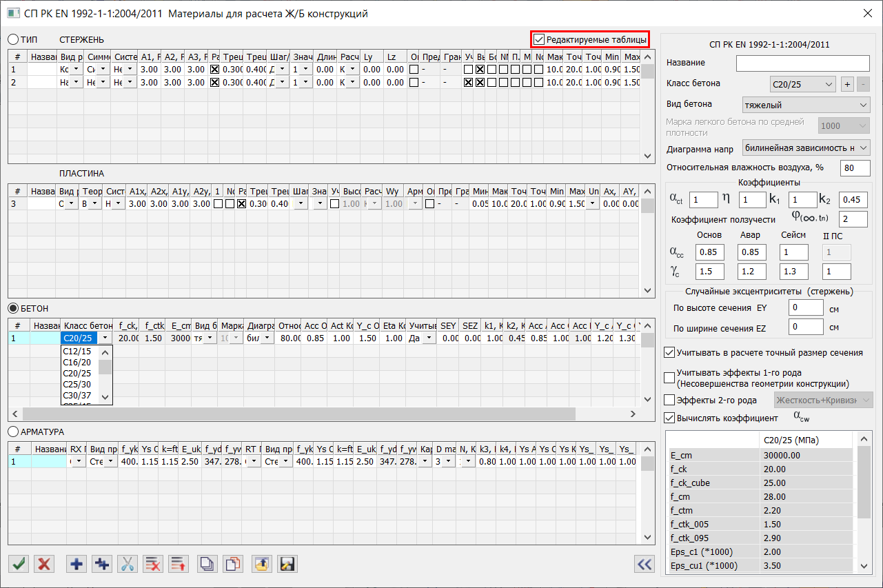Viewport: 883px width, 588px height.
Task: Click the Название text field
Action: point(802,63)
